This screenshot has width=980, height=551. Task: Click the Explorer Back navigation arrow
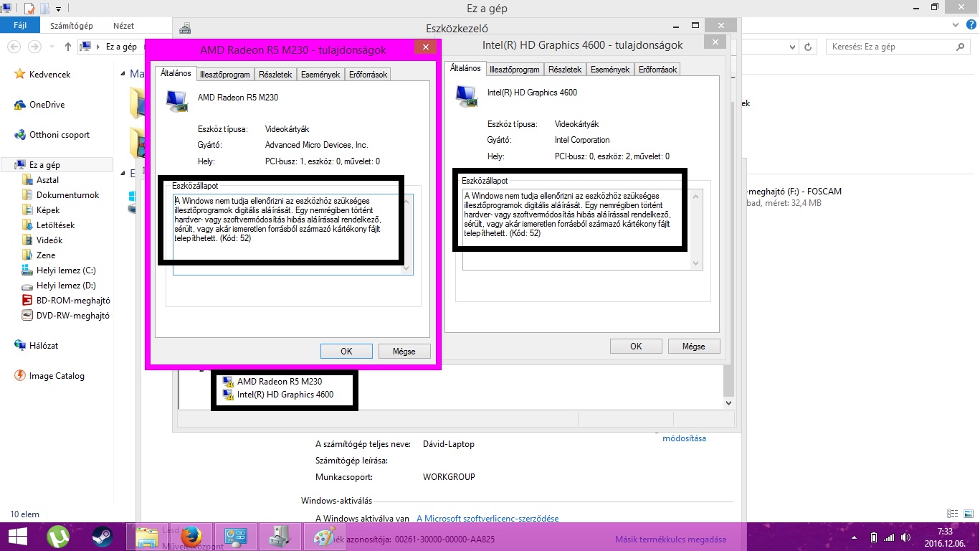(14, 47)
